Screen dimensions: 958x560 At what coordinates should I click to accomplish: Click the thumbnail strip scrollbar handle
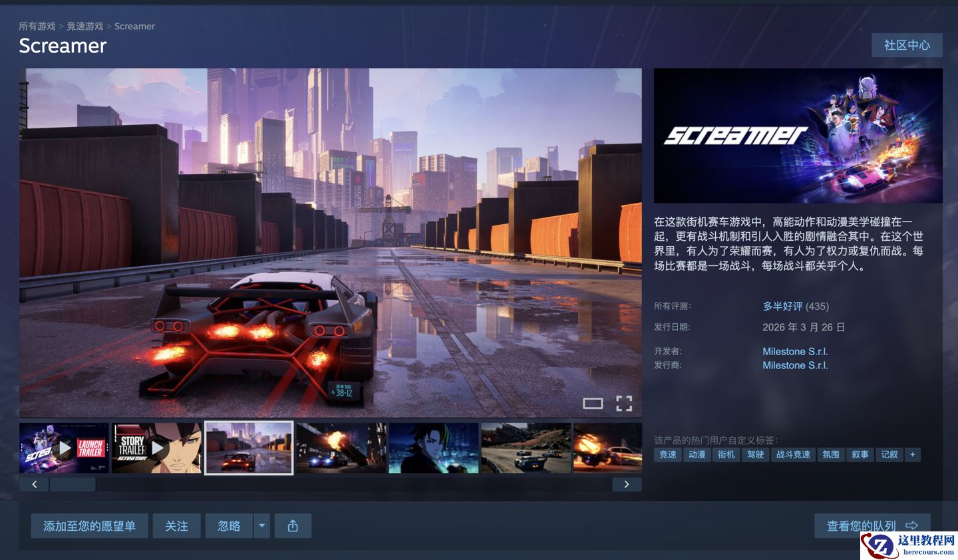tap(73, 484)
